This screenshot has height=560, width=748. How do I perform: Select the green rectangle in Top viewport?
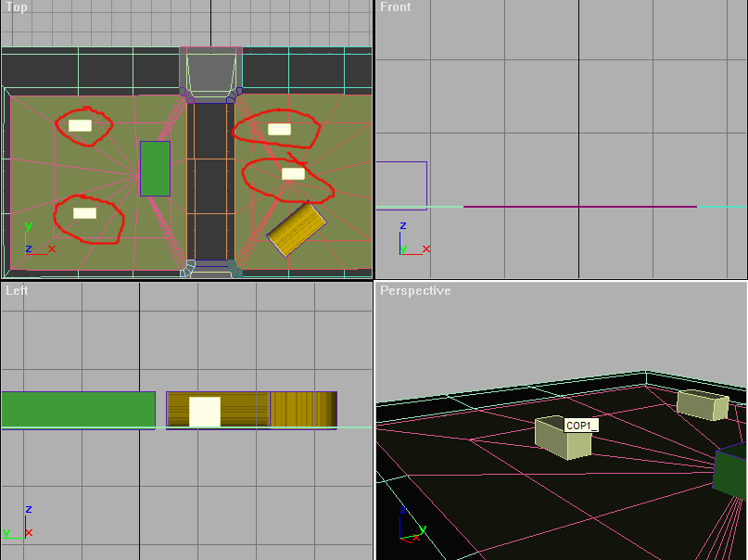click(155, 169)
